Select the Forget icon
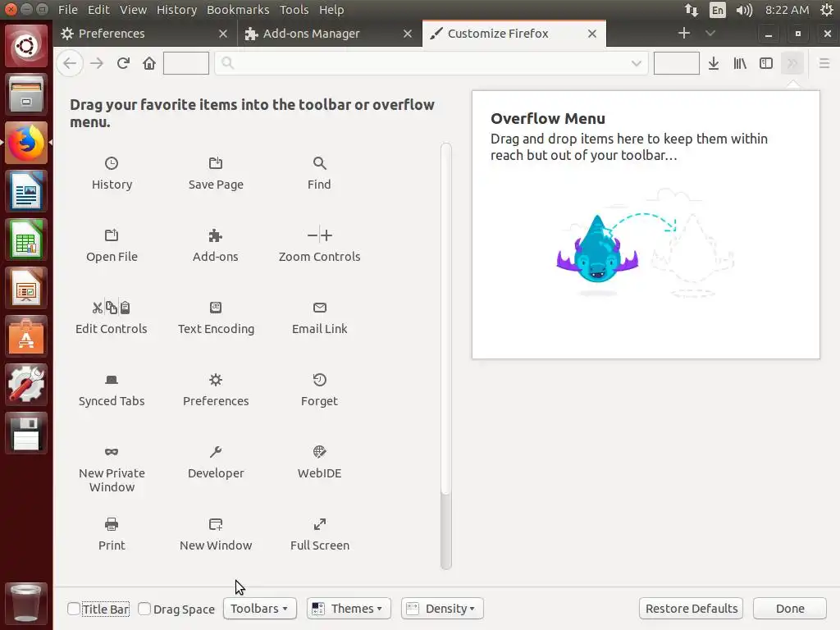Viewport: 840px width, 630px height. coord(319,380)
